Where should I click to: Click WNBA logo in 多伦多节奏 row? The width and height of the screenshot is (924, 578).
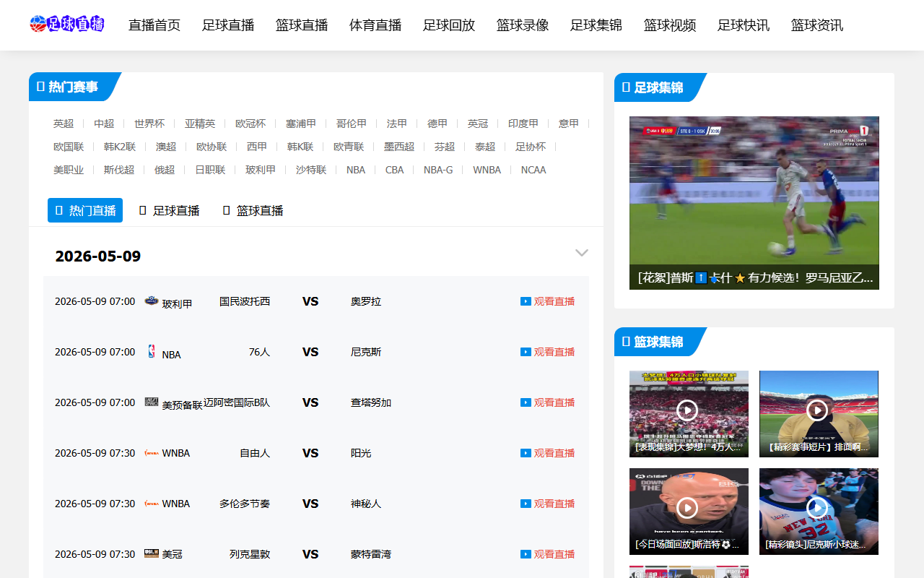(152, 504)
